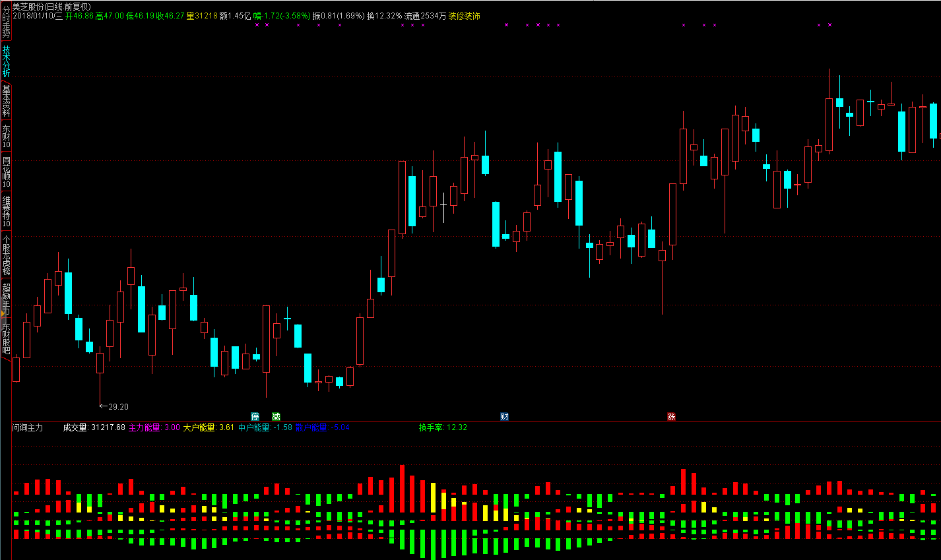Click the high price 高47.00 value
Image resolution: width=941 pixels, height=560 pixels.
pyautogui.click(x=110, y=15)
